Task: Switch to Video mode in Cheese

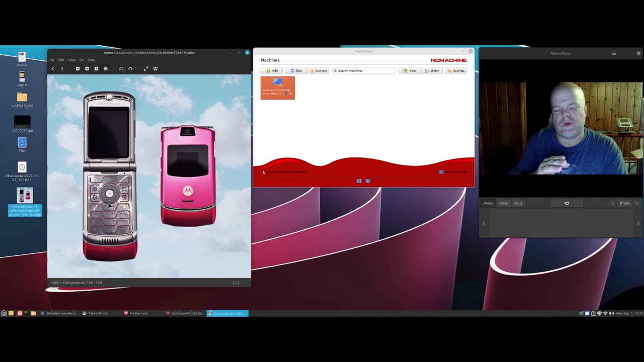Action: [x=504, y=203]
